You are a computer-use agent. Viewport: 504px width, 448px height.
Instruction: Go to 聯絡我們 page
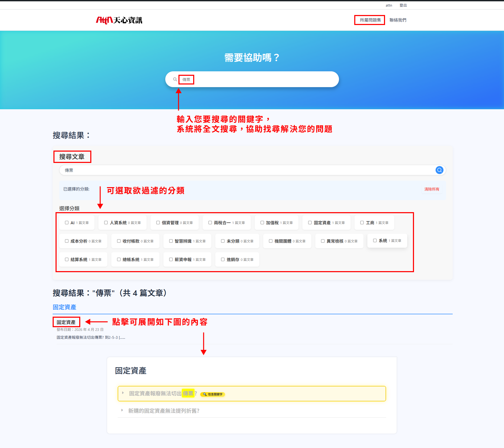(x=398, y=20)
